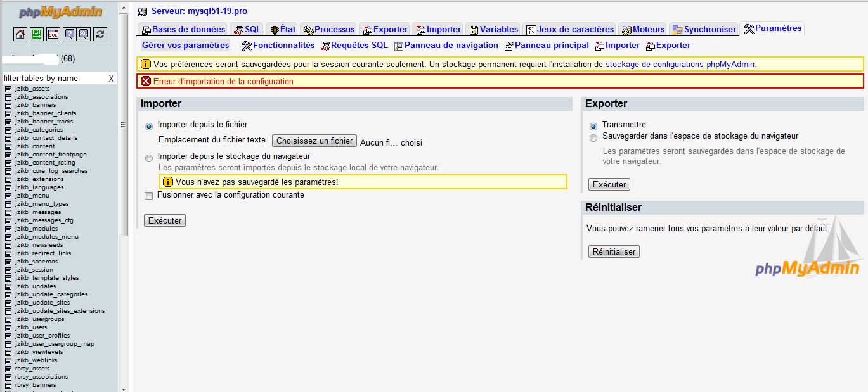The image size is (868, 392).
Task: Follow 'stockage de configurations phpMyAdmin' link
Action: 680,64
